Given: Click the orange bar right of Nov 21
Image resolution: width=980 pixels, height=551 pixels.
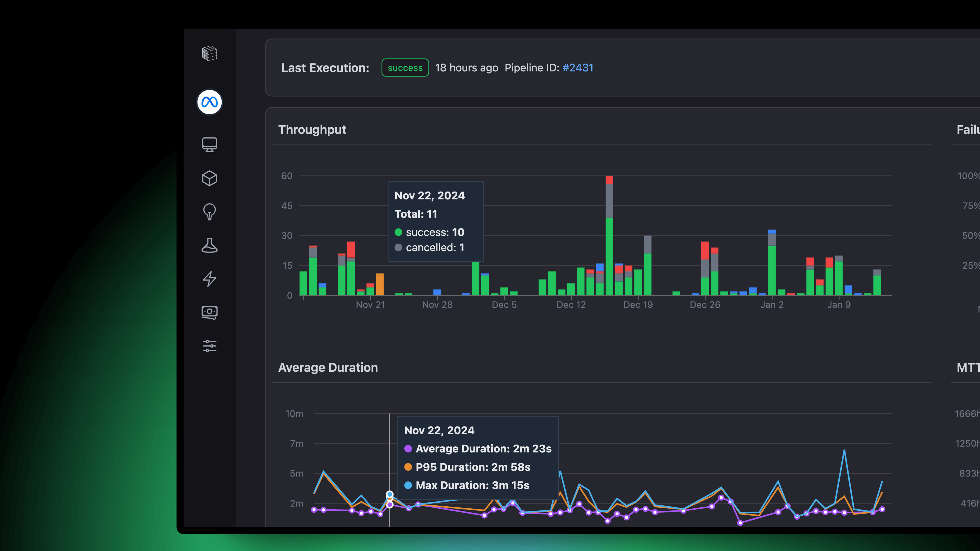Looking at the screenshot, I should (x=380, y=284).
